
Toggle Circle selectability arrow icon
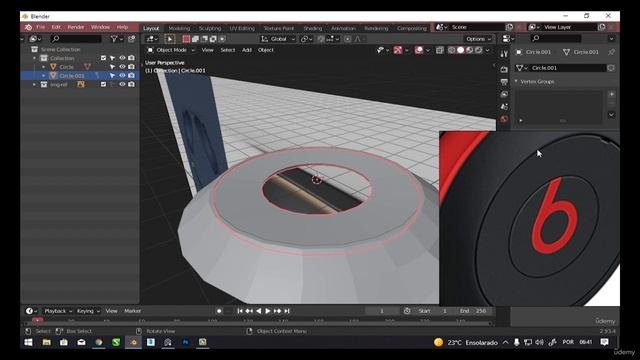coord(112,67)
